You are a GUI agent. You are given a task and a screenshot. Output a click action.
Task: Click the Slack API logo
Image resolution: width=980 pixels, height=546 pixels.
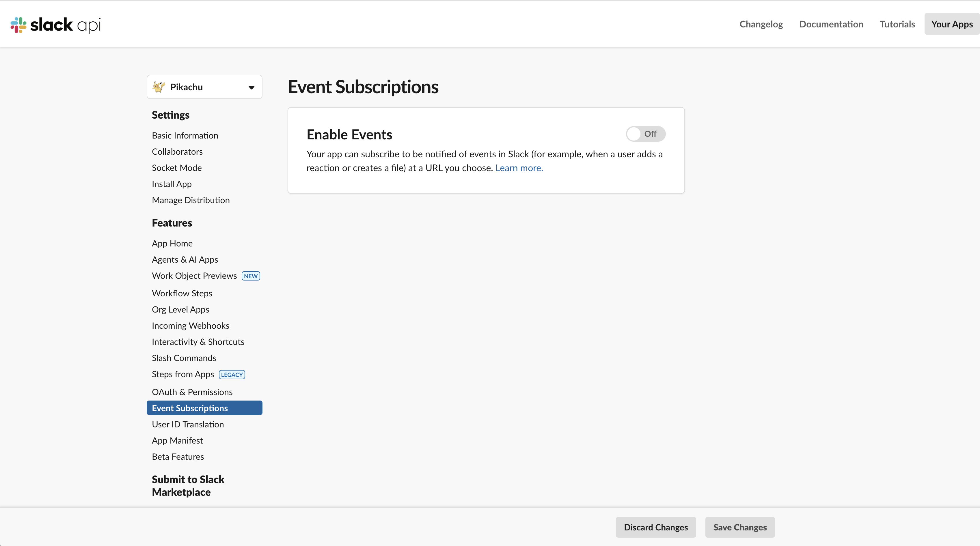(55, 25)
